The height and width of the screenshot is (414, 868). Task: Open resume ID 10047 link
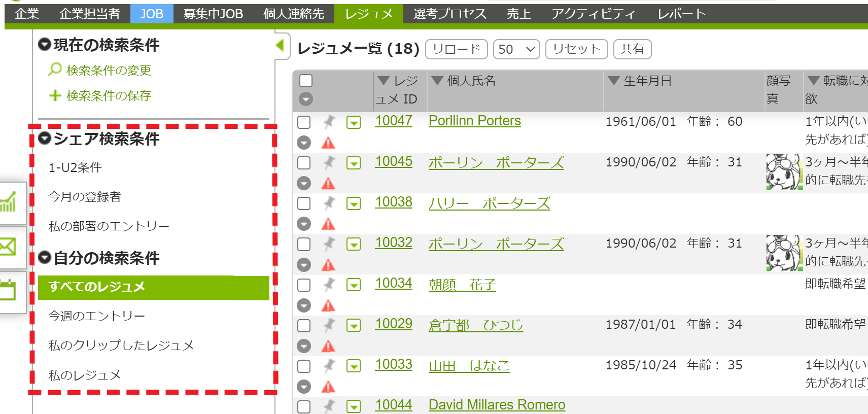tap(394, 121)
